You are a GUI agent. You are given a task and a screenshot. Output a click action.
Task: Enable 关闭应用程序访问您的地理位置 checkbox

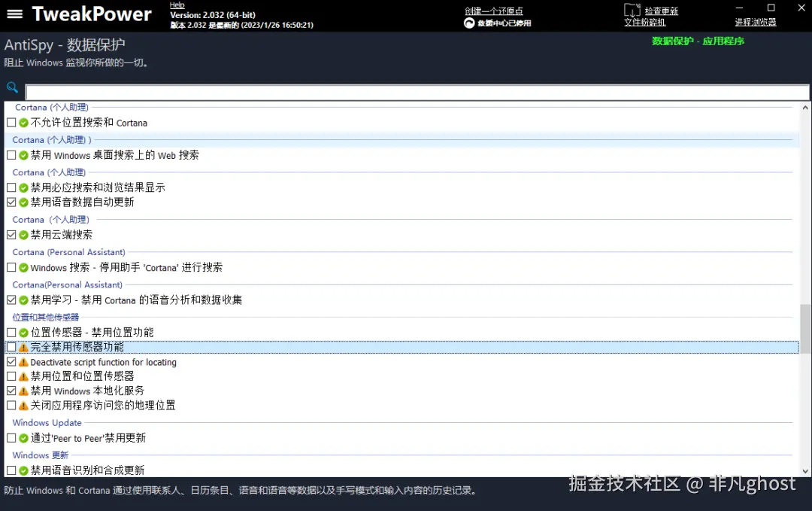[11, 406]
